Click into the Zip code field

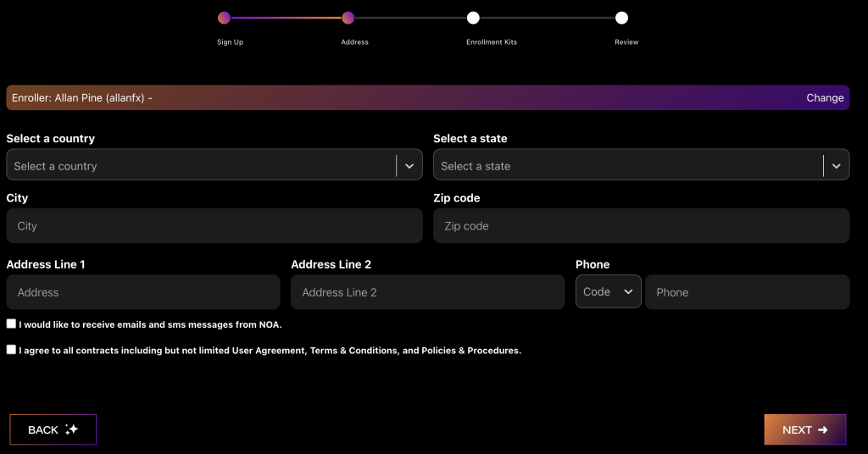641,226
